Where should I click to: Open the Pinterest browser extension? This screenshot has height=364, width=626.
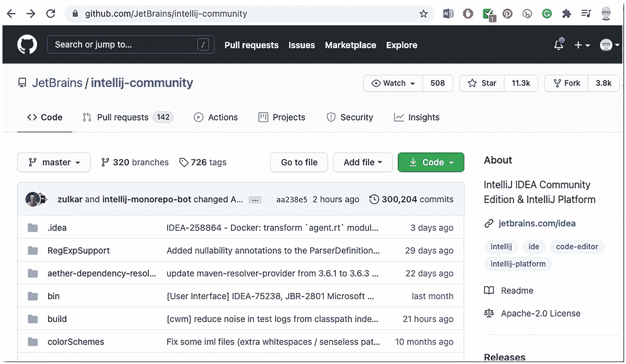pos(507,14)
